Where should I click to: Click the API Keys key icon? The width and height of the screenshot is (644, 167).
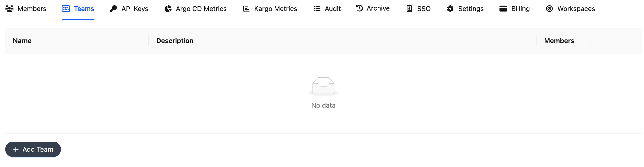(x=113, y=9)
